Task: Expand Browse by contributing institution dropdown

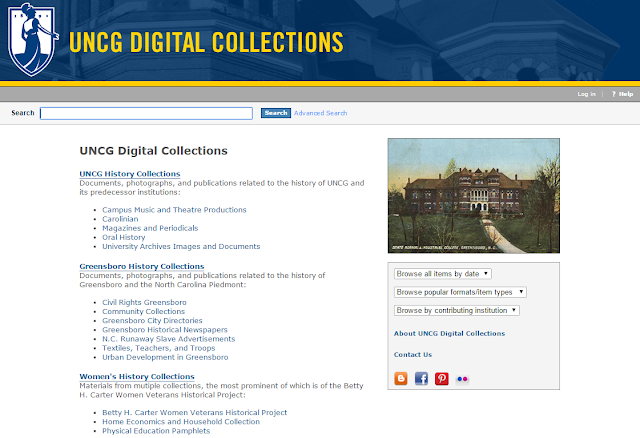Action: point(457,310)
